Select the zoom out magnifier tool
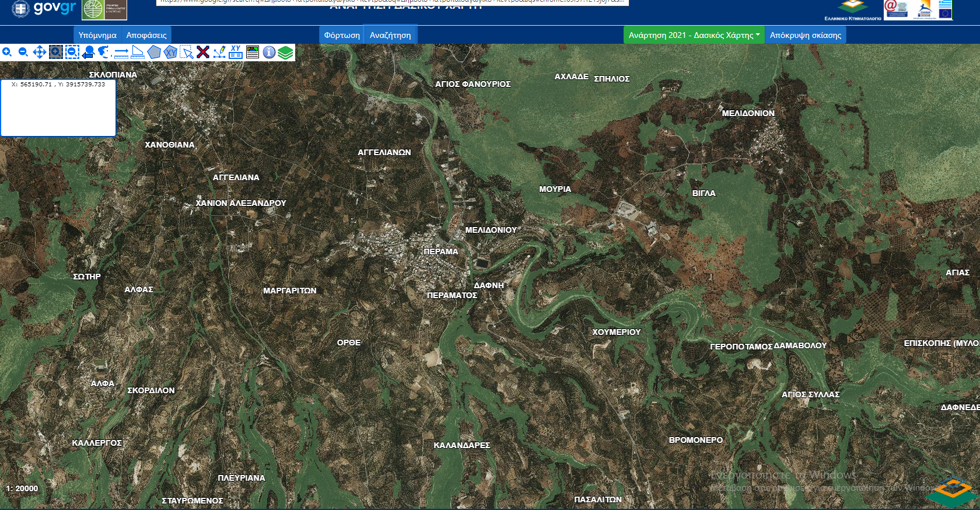Viewport: 980px width, 510px height. [x=23, y=53]
